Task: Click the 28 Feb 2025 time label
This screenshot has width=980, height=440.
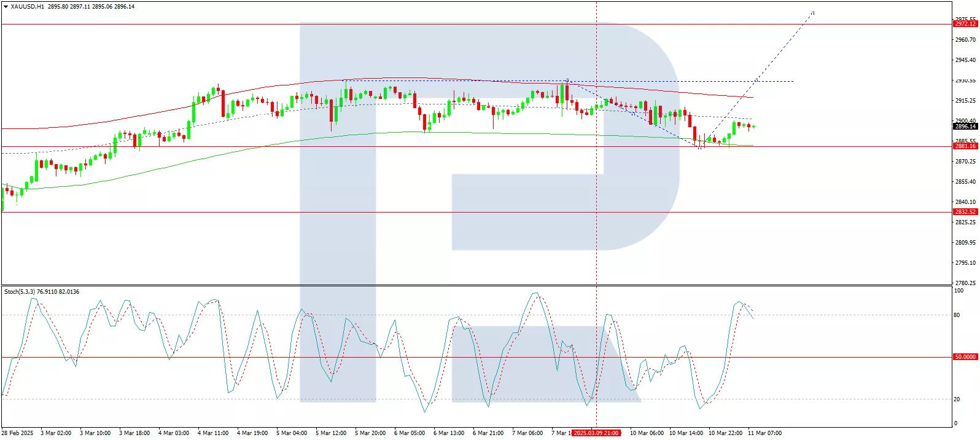Action: (18, 433)
